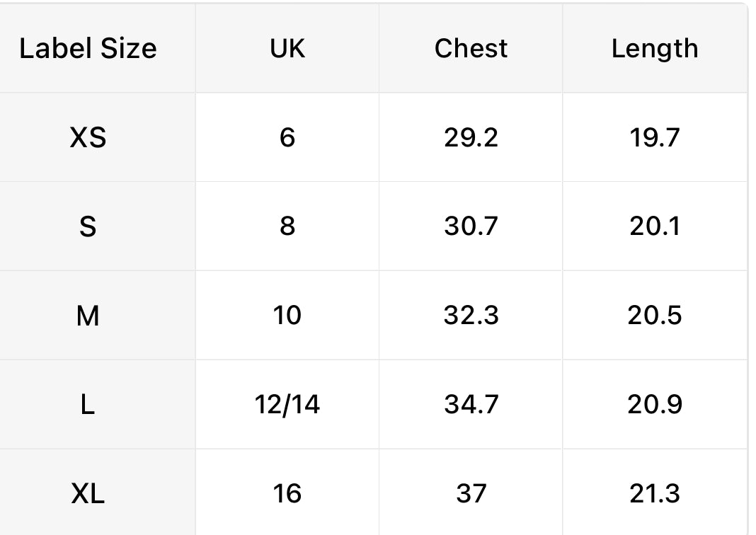Screen dimensions: 756x535
Task: Select the XL label size cell
Action: point(88,493)
